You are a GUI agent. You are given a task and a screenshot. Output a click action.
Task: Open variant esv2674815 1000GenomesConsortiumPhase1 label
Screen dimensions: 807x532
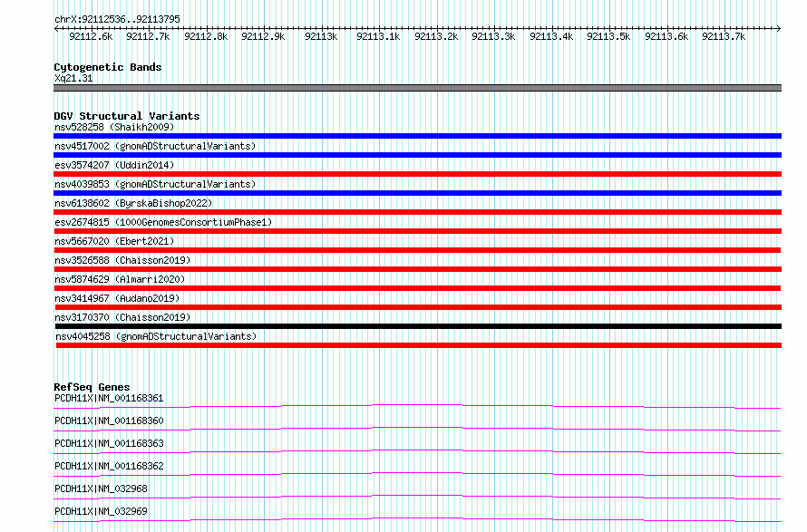click(163, 222)
